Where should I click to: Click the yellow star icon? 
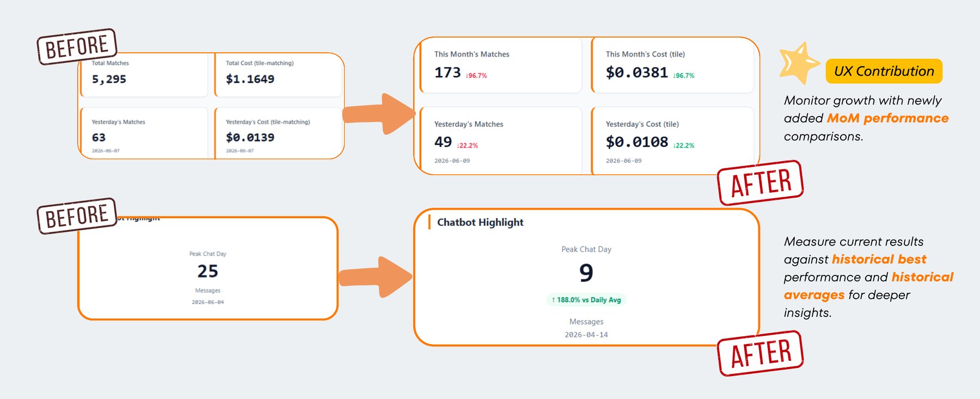[x=799, y=63]
